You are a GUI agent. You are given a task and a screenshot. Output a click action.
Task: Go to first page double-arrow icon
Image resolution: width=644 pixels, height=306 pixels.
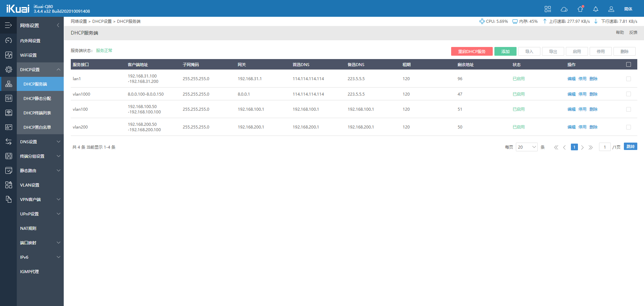pos(556,147)
